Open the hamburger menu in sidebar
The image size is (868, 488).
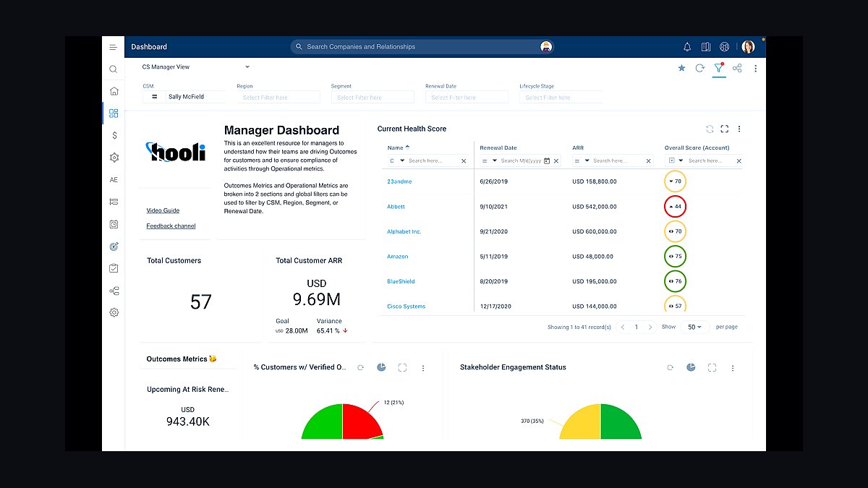coord(113,47)
